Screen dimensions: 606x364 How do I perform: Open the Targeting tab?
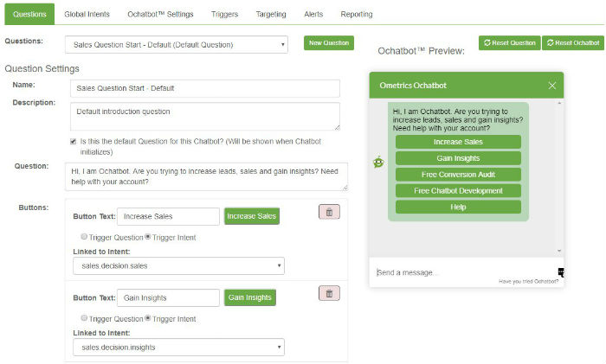pyautogui.click(x=271, y=15)
